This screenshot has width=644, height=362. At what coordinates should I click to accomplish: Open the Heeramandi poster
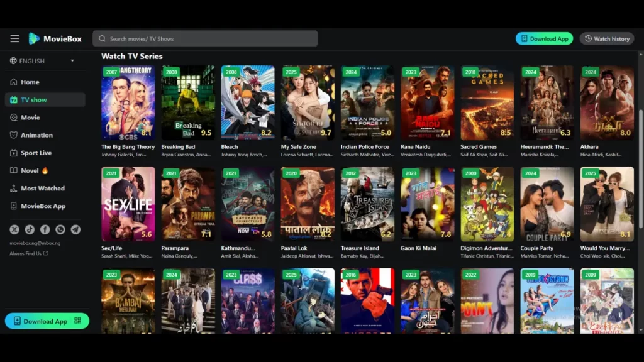547,102
